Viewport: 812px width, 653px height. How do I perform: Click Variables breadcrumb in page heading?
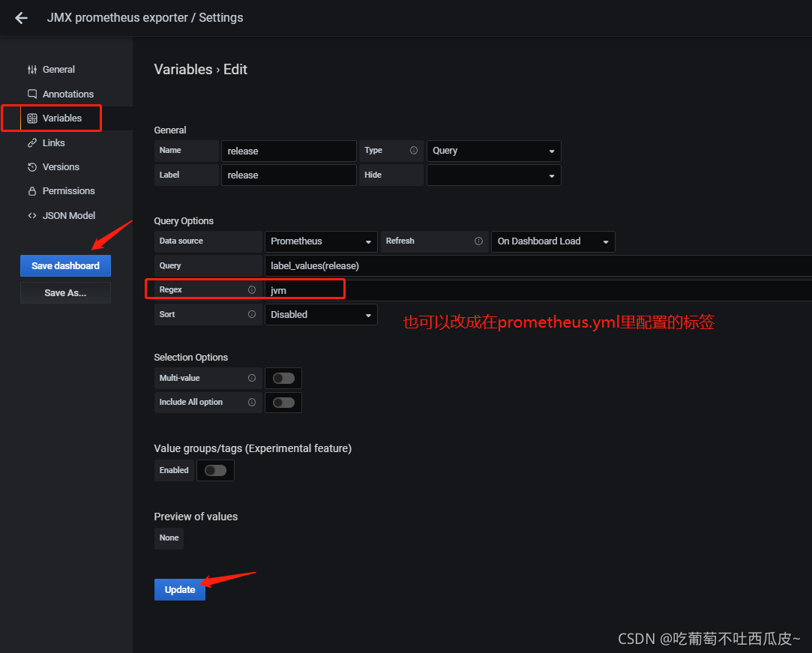[184, 70]
